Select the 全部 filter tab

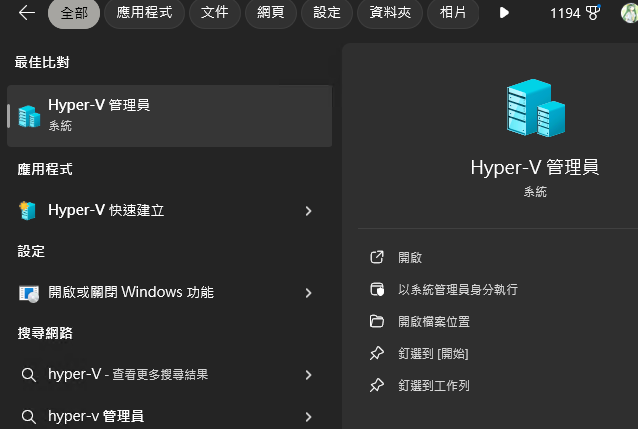coord(74,13)
